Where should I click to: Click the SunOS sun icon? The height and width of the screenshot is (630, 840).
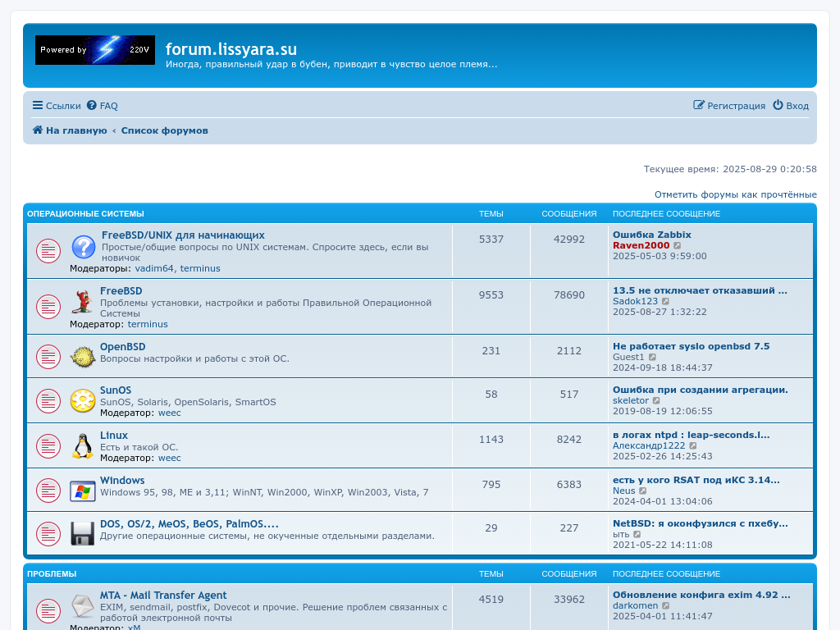pos(83,400)
